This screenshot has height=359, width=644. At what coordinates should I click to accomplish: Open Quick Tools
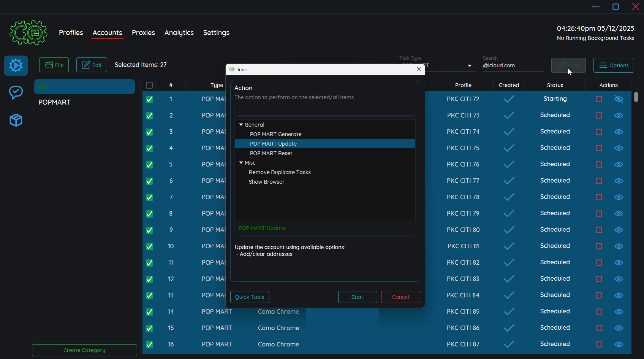click(x=250, y=297)
